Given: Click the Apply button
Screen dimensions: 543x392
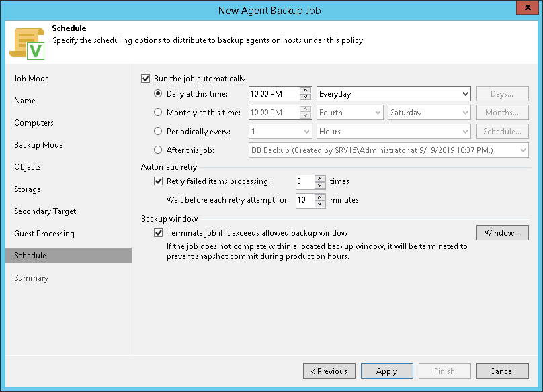Looking at the screenshot, I should coord(386,371).
